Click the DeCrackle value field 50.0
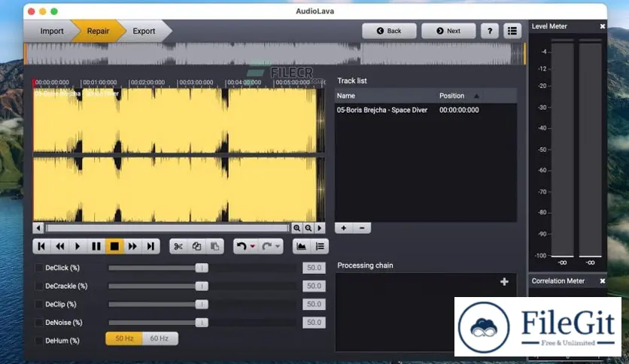 (314, 286)
